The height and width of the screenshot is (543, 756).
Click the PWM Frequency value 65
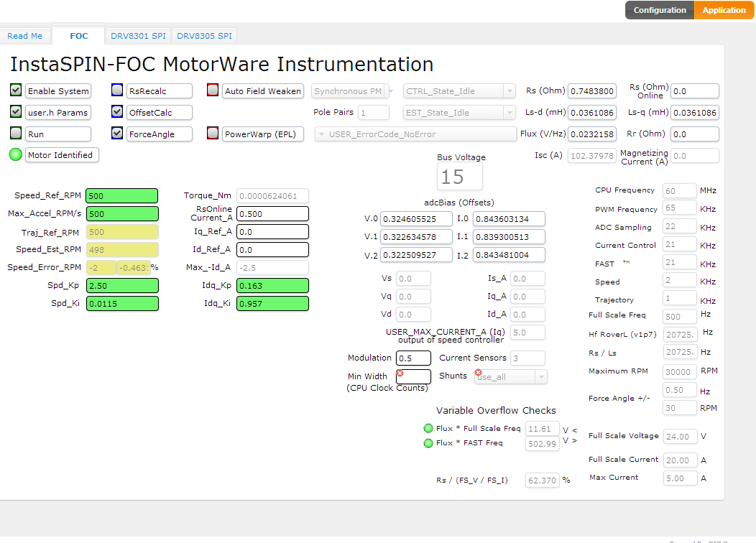click(679, 208)
